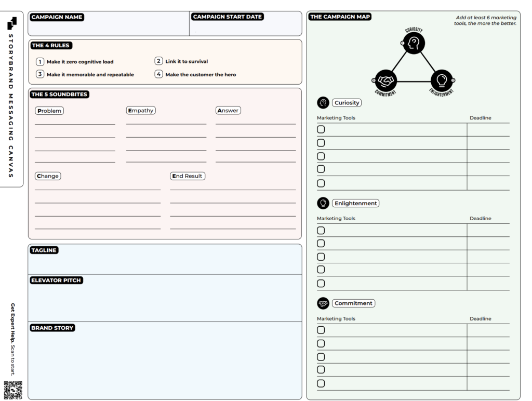This screenshot has width=532, height=401.
Task: Click the Curiosity section label
Action: (x=347, y=102)
